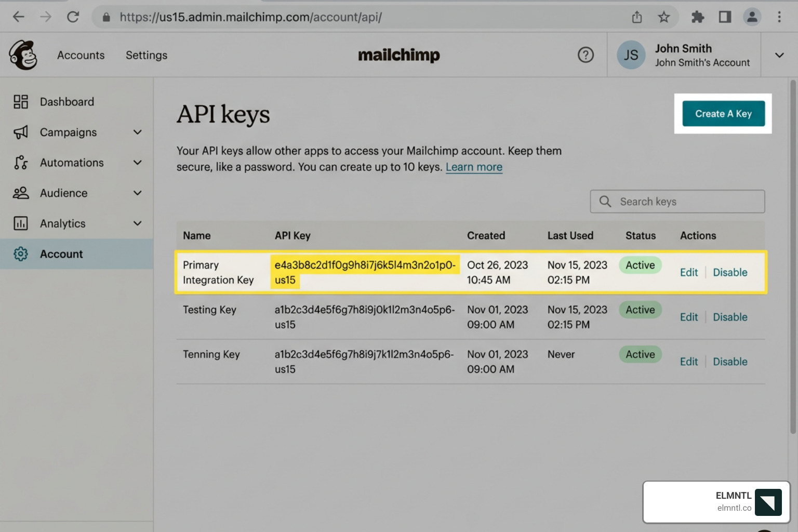Go back with browser back arrow
798x532 pixels.
(x=19, y=17)
